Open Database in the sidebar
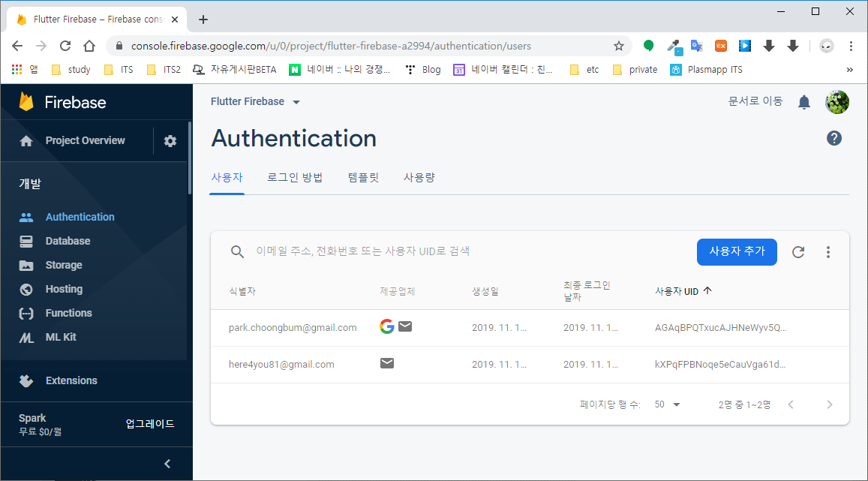 coord(68,242)
